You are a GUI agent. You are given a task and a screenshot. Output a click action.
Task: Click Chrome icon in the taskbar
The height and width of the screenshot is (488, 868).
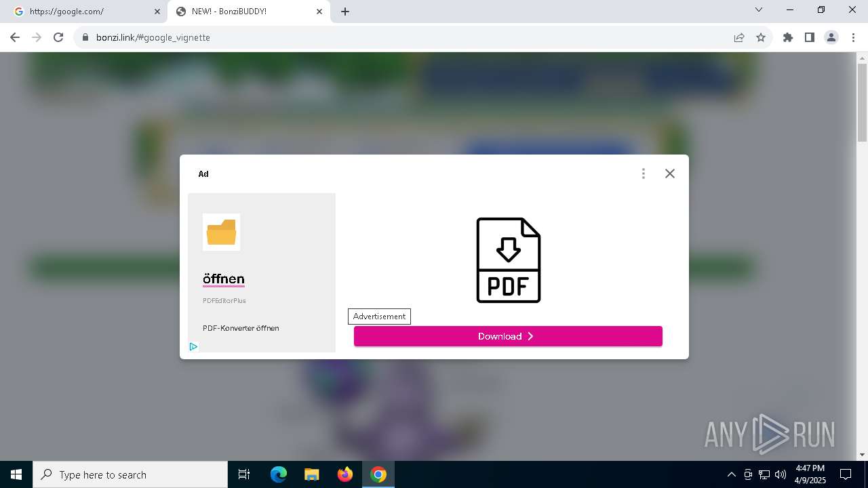coord(378,474)
